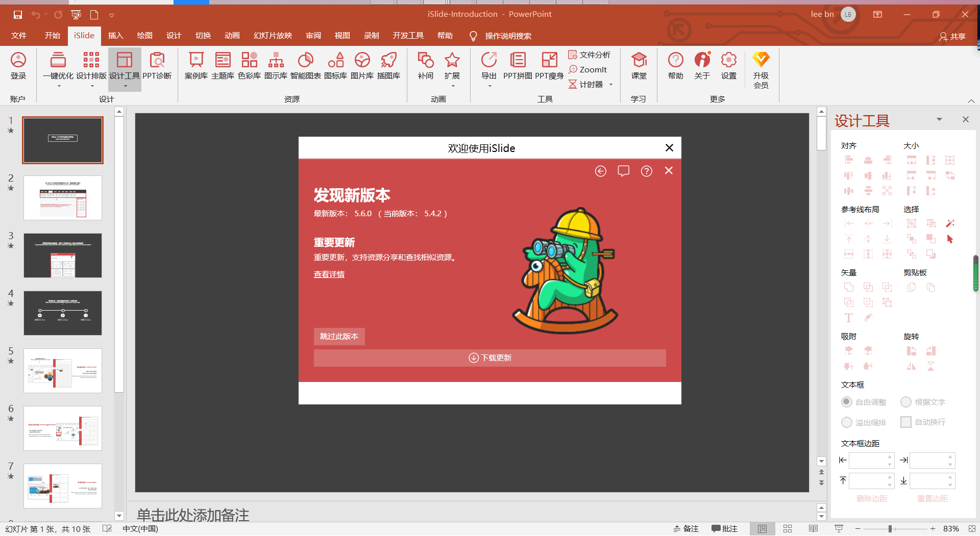The image size is (980, 536).
Task: Switch to slide sorter view in status bar
Action: point(788,529)
